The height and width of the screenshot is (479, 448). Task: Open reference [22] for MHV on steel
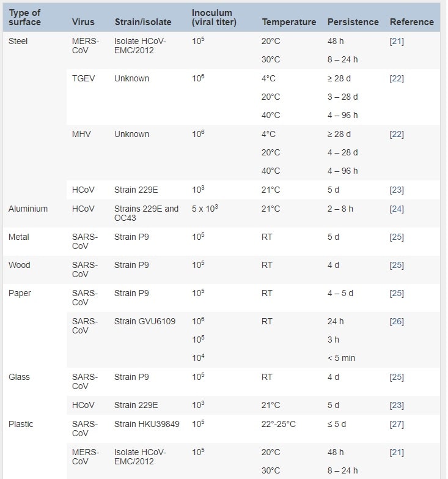(397, 135)
